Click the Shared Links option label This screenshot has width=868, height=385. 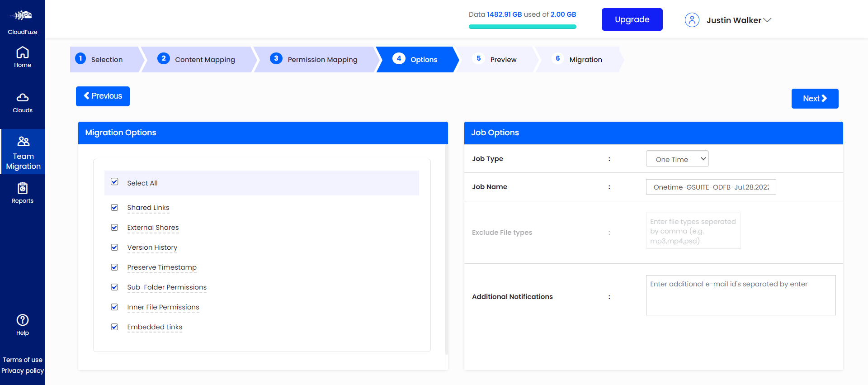(148, 208)
